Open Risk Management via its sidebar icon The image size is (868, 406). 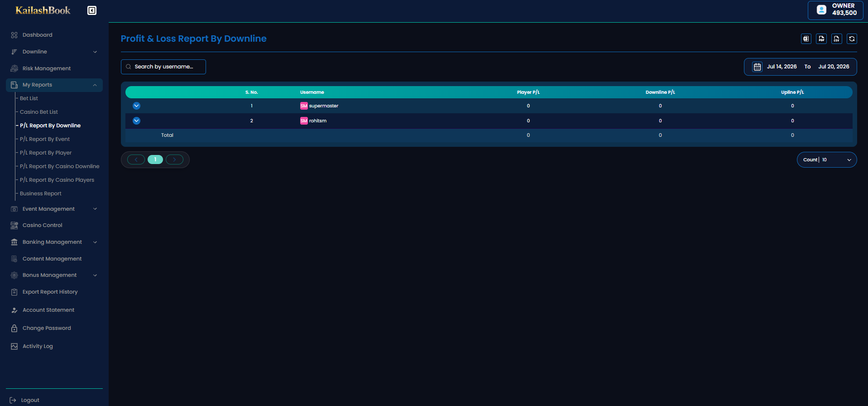click(14, 68)
